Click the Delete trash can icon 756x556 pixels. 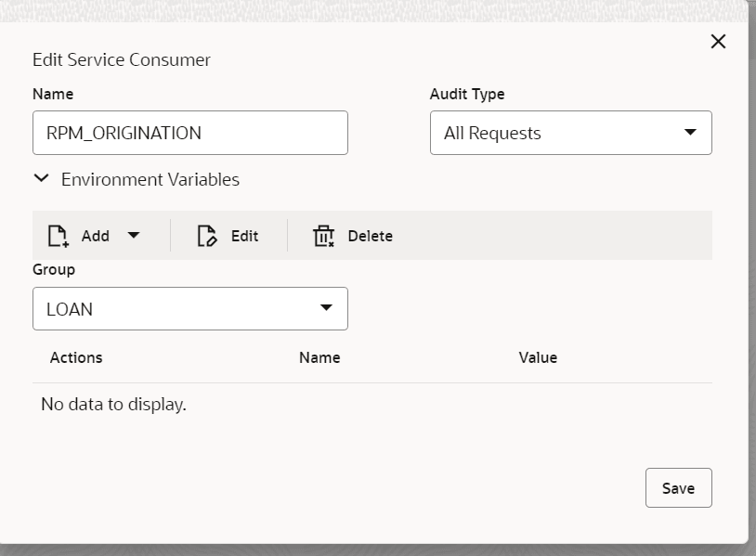[x=323, y=236]
